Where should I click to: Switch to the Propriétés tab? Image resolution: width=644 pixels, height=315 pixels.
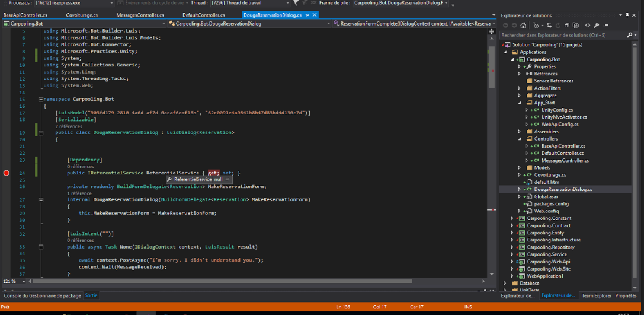[x=626, y=295]
